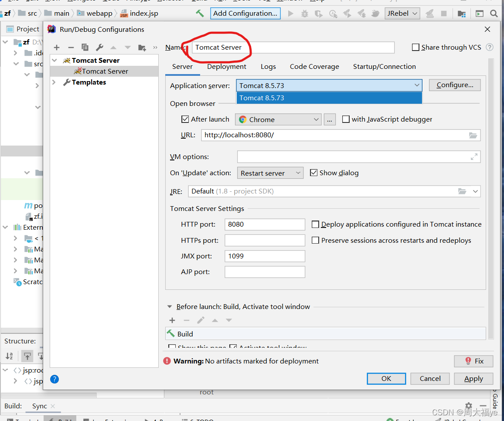This screenshot has width=504, height=421.
Task: Click Cancel button
Action: click(430, 379)
